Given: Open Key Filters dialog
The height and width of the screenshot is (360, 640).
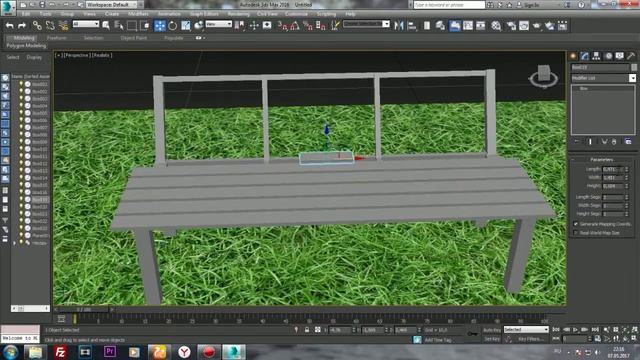Looking at the screenshot, I should tap(530, 339).
